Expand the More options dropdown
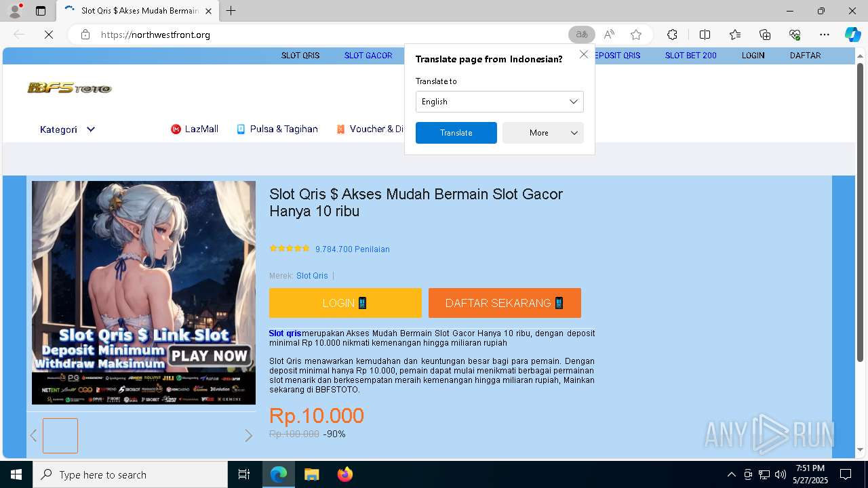Image resolution: width=868 pixels, height=488 pixels. point(543,133)
